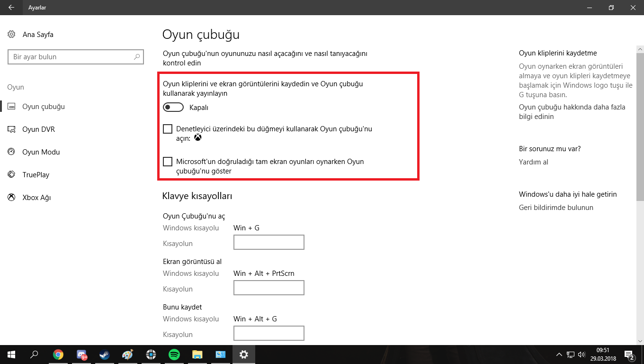
Task: Click the shortcut field under Bunu kaydet
Action: point(269,333)
